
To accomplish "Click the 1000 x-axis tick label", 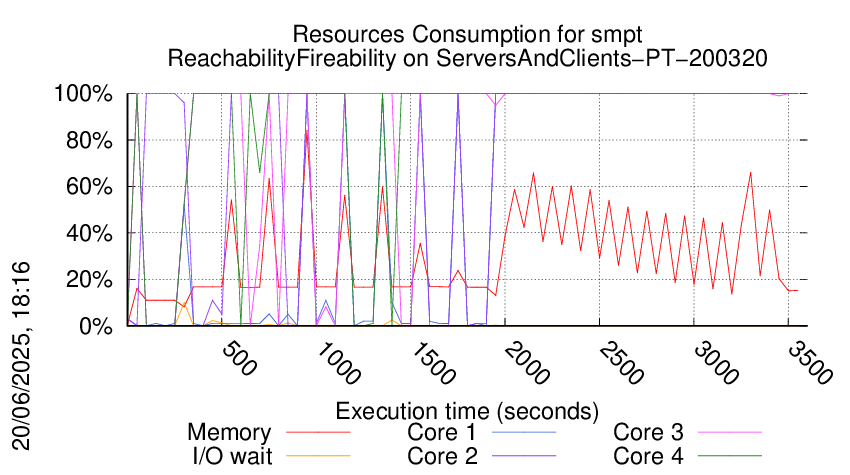I will (338, 363).
